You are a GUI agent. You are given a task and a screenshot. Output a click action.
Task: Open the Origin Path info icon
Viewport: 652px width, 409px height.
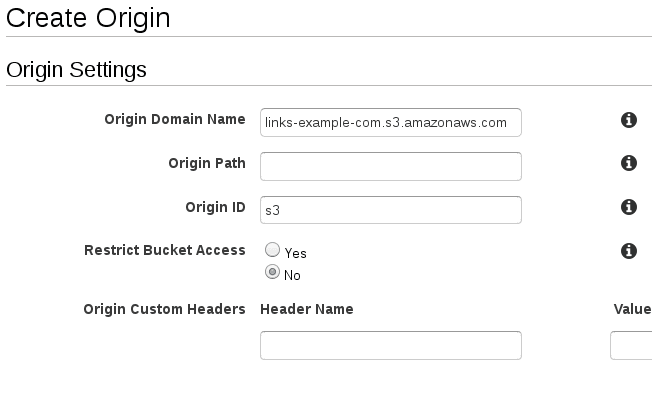pos(629,163)
